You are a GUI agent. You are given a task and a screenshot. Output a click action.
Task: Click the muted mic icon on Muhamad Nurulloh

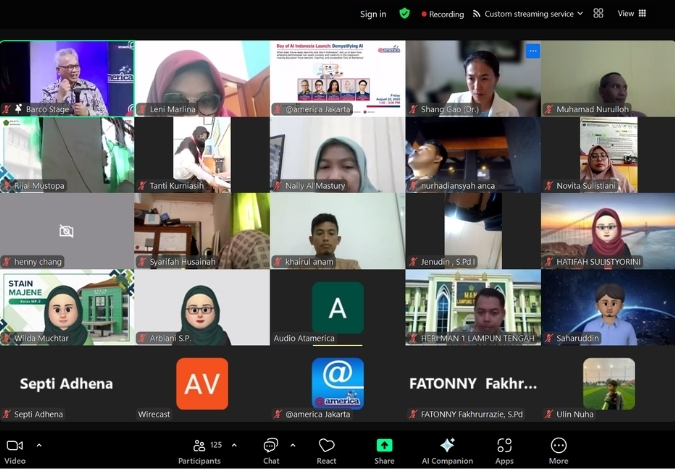pos(548,109)
